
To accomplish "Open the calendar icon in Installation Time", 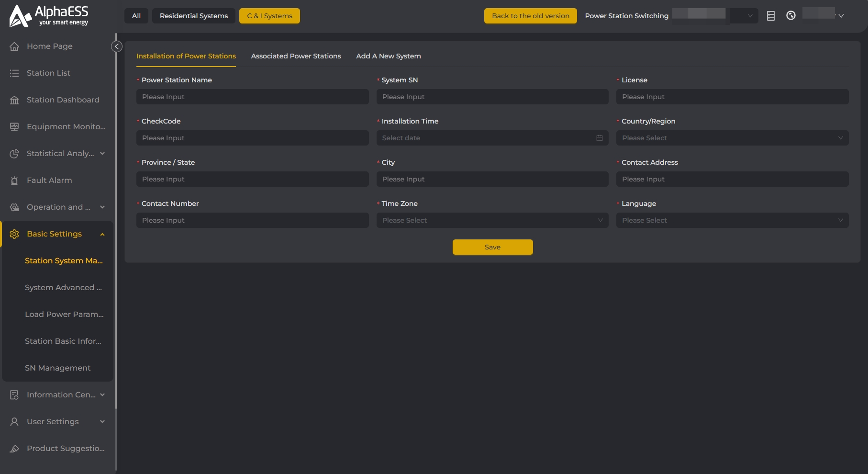I will 599,138.
